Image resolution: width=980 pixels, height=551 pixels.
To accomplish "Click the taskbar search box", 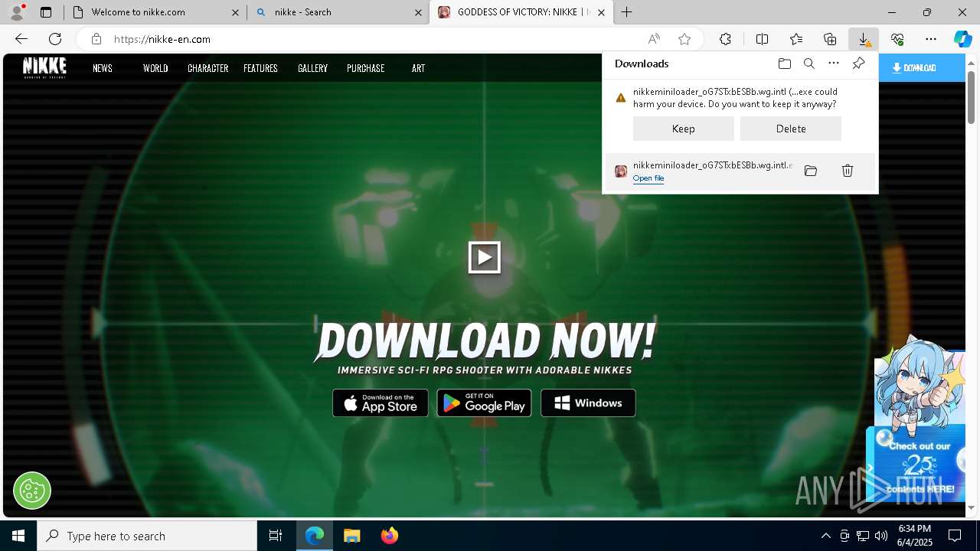I will point(147,536).
